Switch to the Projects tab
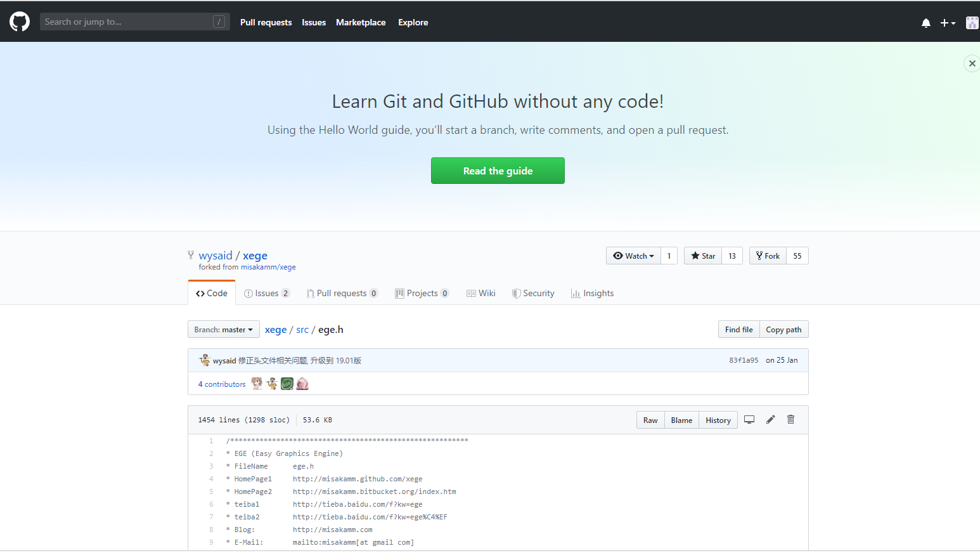This screenshot has width=980, height=553. [422, 293]
